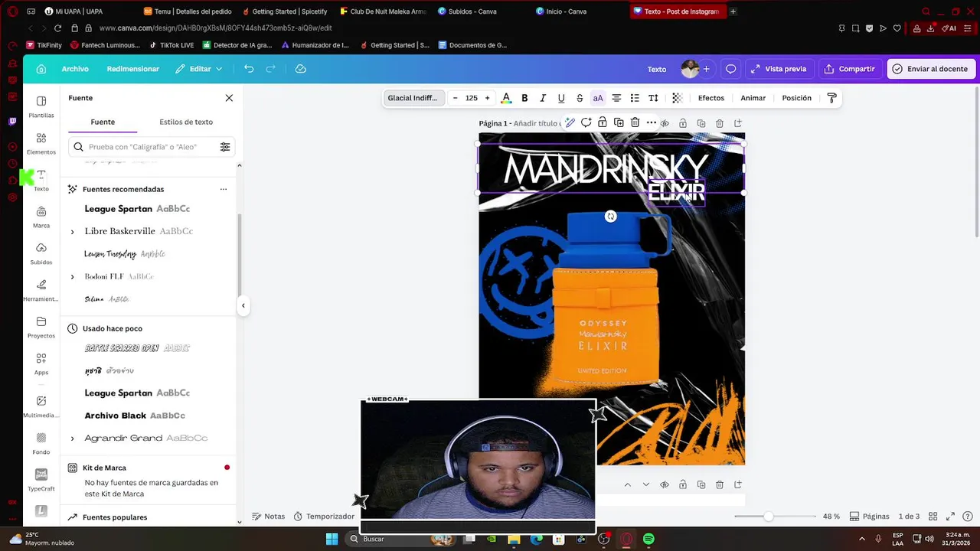Viewport: 980px width, 551px height.
Task: Open the Subidos sidebar panel
Action: click(41, 253)
